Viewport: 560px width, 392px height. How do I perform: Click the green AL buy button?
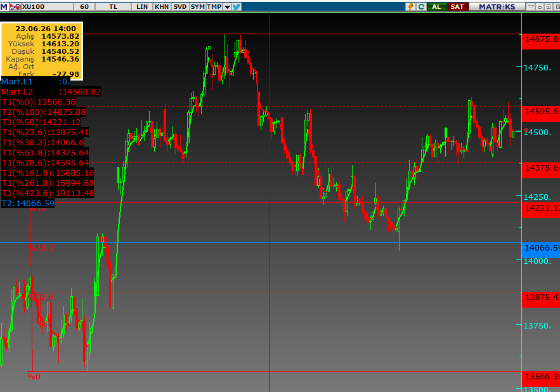pyautogui.click(x=436, y=6)
